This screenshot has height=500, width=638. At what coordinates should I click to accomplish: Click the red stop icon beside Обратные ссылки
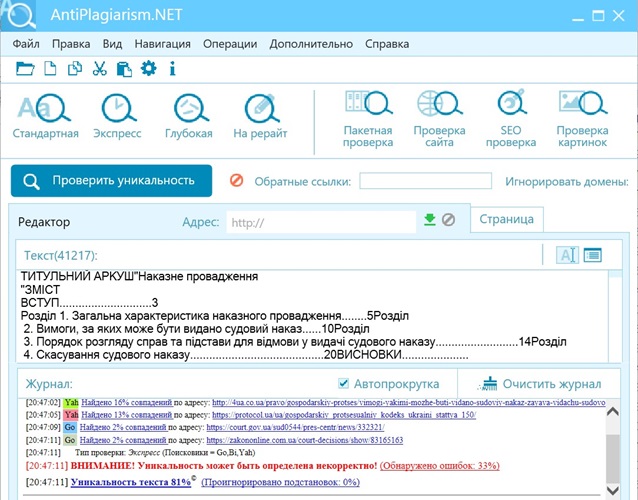(x=236, y=180)
